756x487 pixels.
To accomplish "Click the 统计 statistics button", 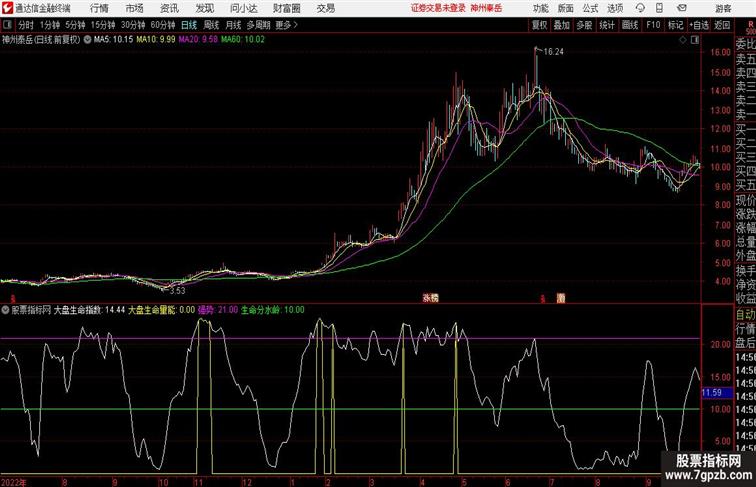I will point(607,25).
